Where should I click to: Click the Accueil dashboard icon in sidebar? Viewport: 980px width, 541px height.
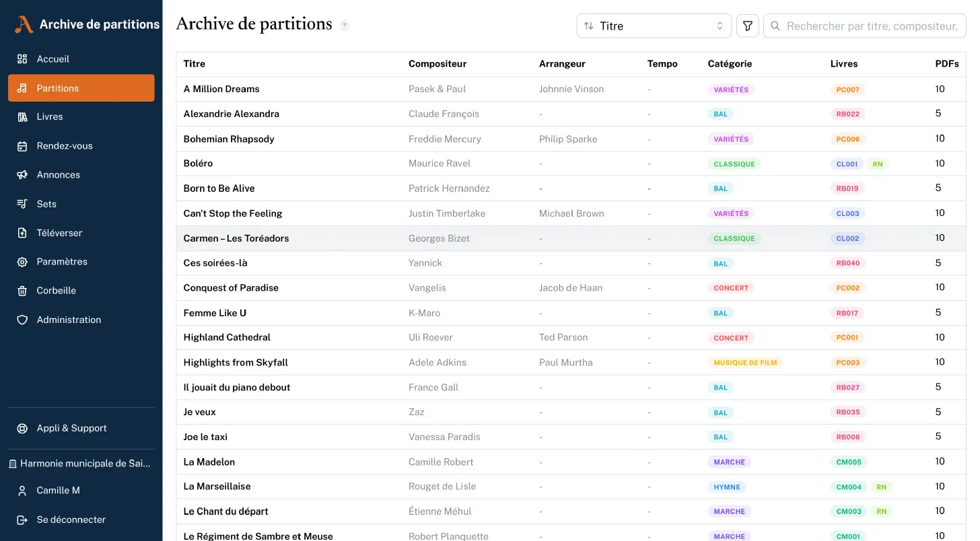(x=22, y=59)
